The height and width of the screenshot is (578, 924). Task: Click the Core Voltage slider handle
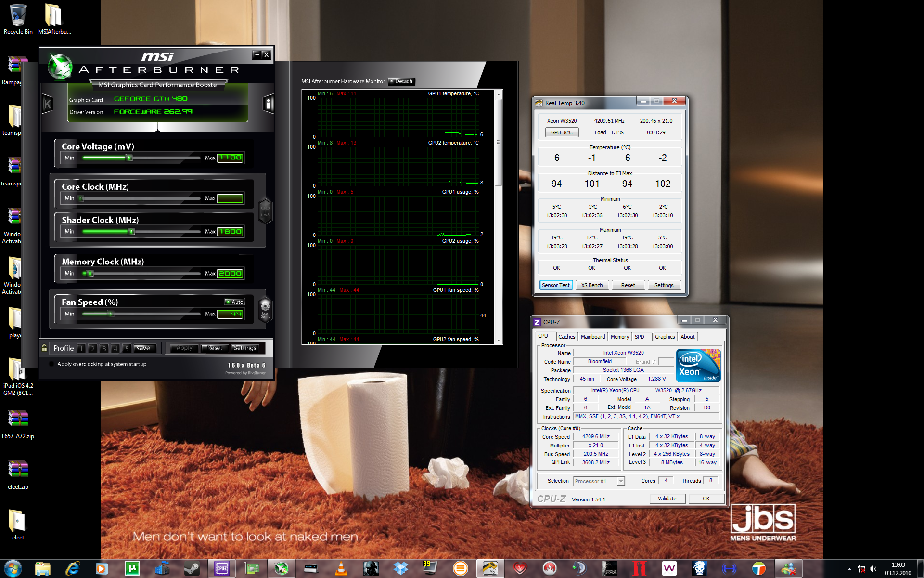(129, 158)
